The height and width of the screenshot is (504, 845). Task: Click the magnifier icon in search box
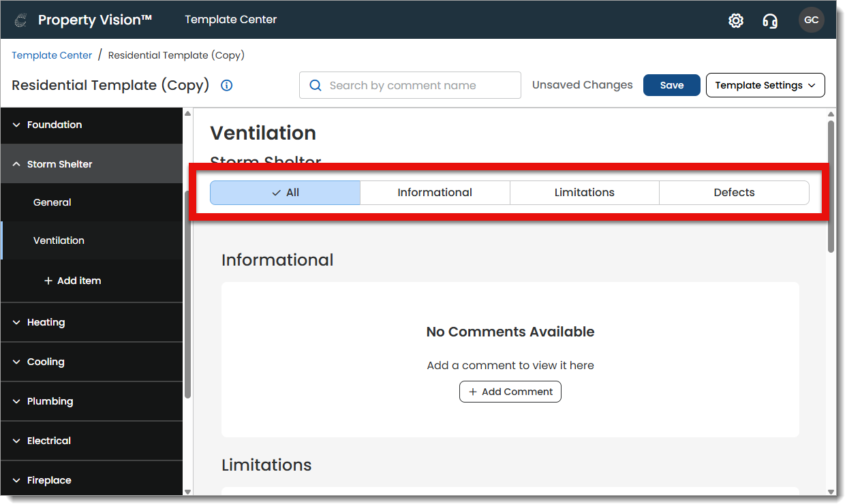pos(315,86)
